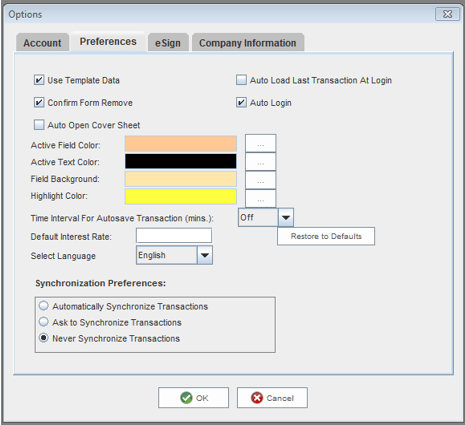Open color chooser for Active Field Color
The height and width of the screenshot is (425, 465).
pos(261,144)
